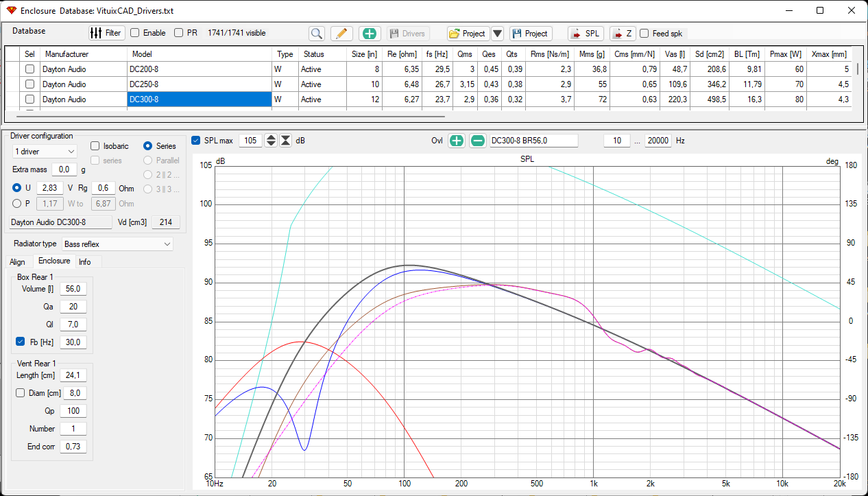This screenshot has height=496, width=868.
Task: Click the maximum frequency field 20000
Action: pyautogui.click(x=658, y=141)
